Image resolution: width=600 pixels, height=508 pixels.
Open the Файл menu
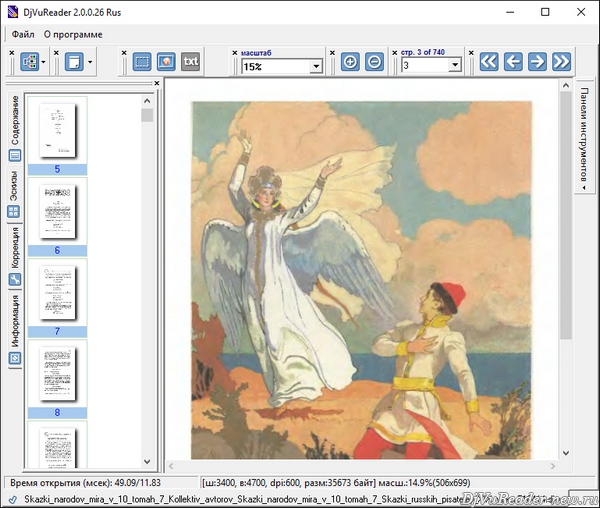(23, 34)
